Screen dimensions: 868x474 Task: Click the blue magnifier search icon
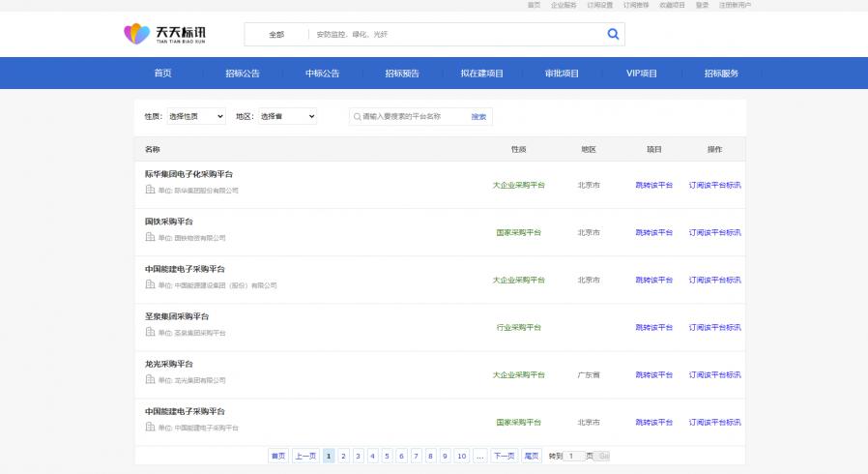point(612,35)
